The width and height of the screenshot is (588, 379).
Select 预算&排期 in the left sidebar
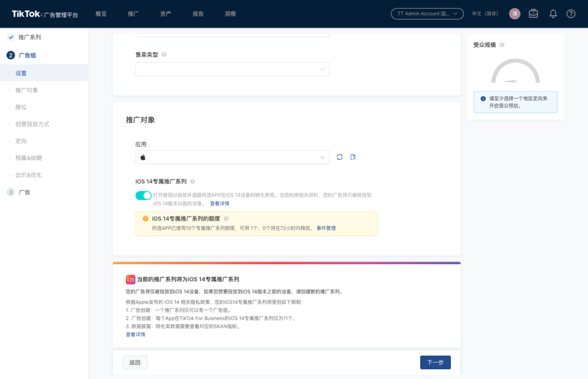pos(28,158)
